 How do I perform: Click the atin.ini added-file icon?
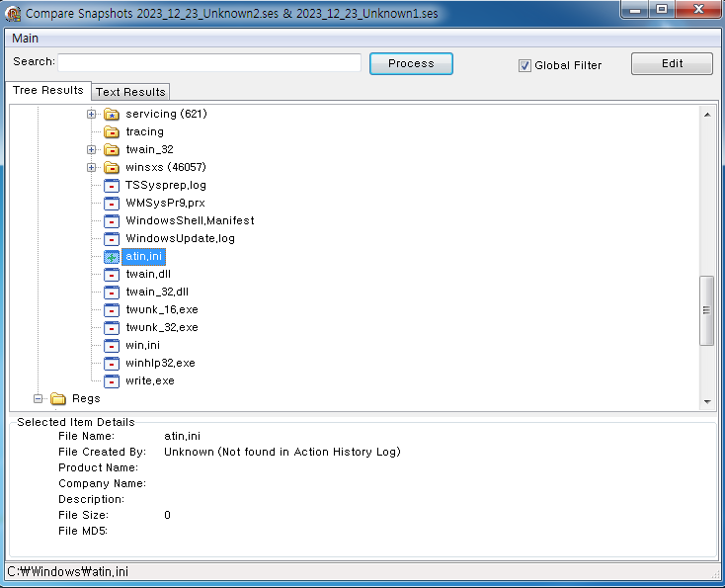tap(112, 257)
